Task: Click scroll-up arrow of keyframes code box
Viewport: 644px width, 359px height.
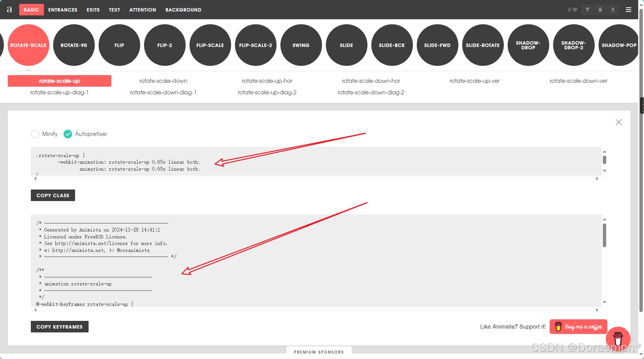Action: (x=604, y=220)
